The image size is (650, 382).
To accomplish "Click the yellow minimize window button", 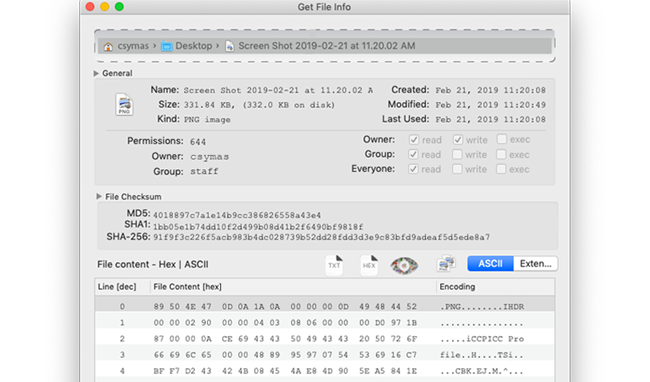I will (105, 7).
